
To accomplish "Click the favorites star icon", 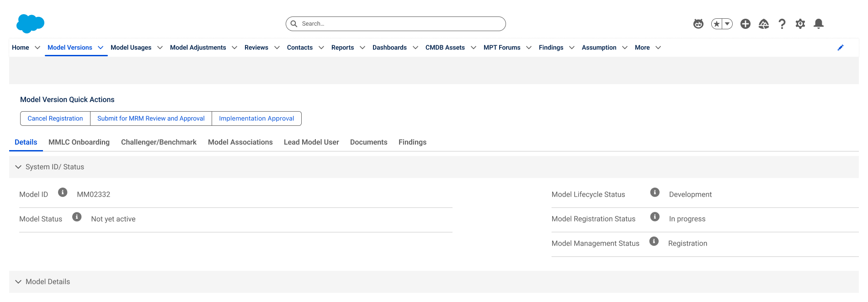I will [x=716, y=24].
